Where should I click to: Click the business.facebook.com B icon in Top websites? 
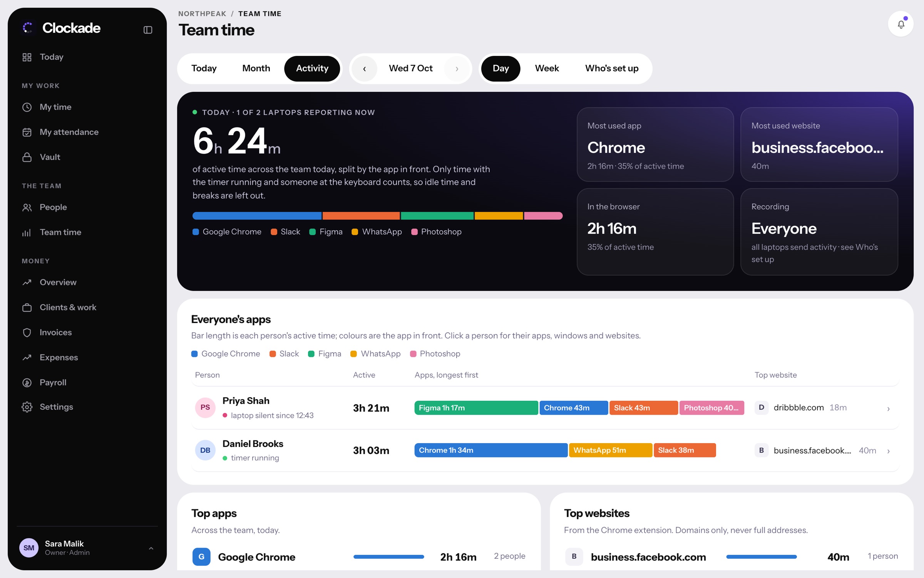(574, 556)
